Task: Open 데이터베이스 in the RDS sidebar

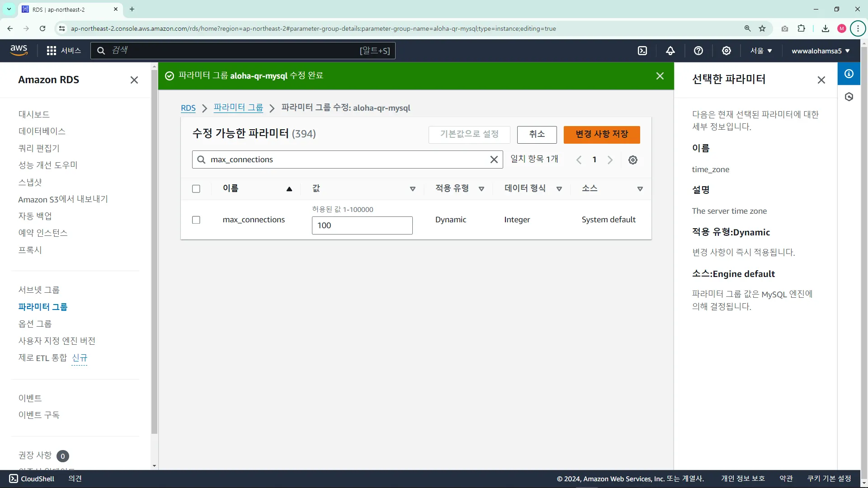Action: (42, 131)
